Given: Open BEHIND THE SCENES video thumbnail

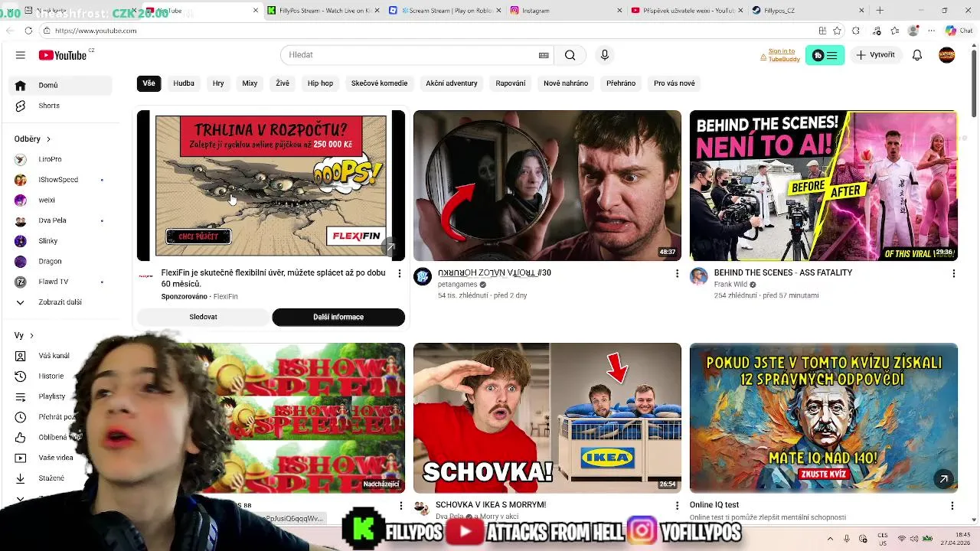Looking at the screenshot, I should [823, 185].
